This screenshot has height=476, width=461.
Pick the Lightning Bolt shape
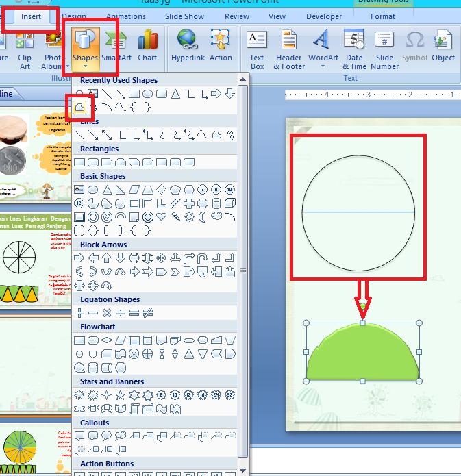175,217
